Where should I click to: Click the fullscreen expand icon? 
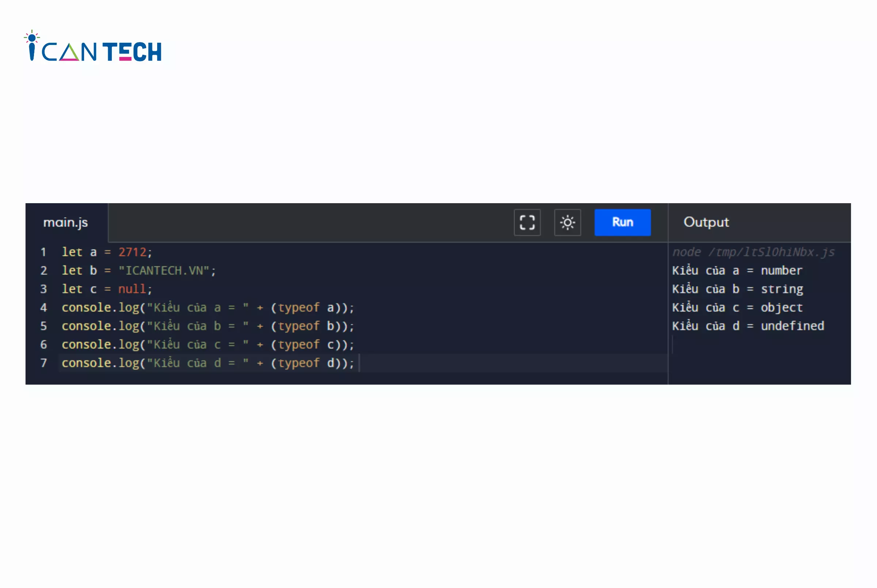(x=527, y=223)
